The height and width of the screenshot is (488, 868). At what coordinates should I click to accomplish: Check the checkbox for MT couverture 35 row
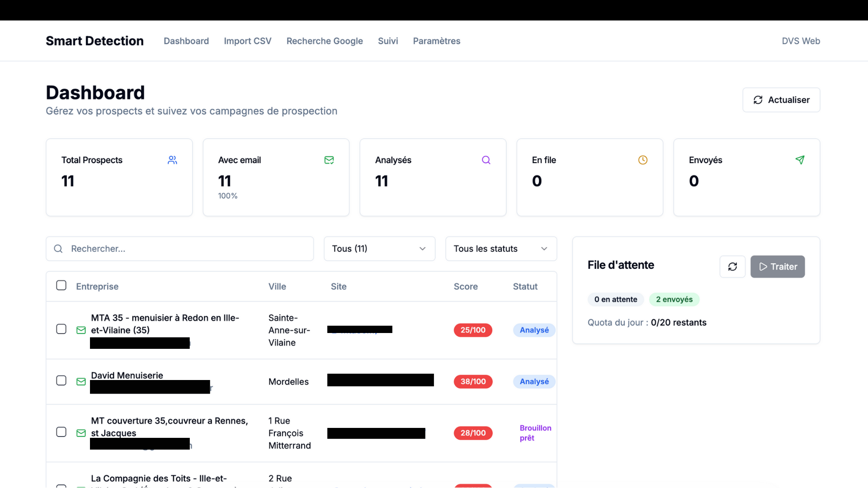coord(61,432)
